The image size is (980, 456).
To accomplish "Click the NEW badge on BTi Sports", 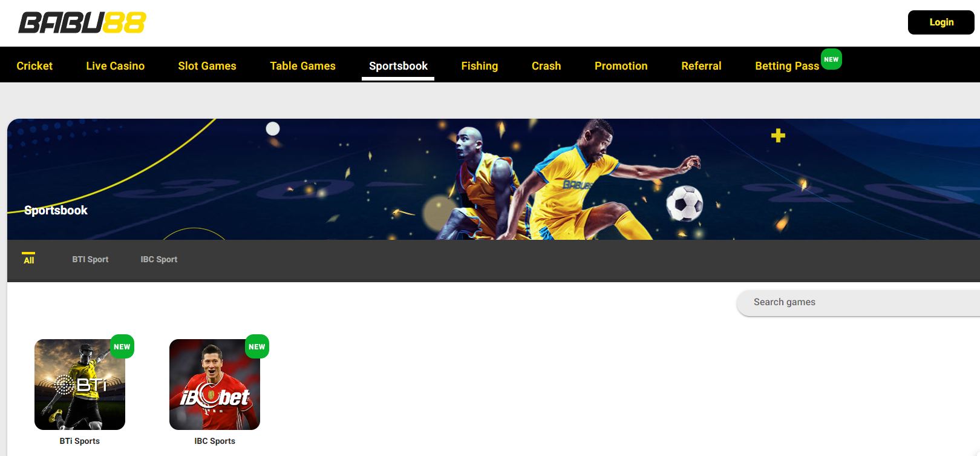I will 122,346.
